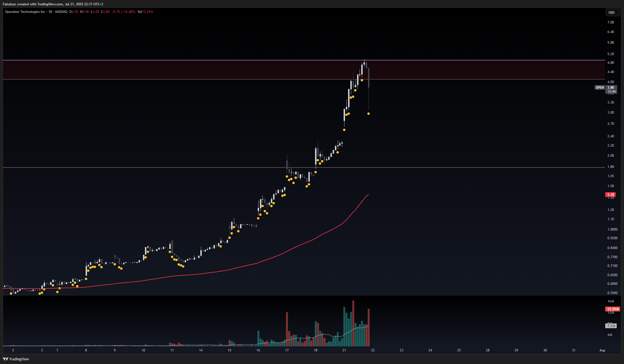This screenshot has width=624, height=364.
Task: Click the 2.70 price scale label
Action: pyautogui.click(x=611, y=124)
